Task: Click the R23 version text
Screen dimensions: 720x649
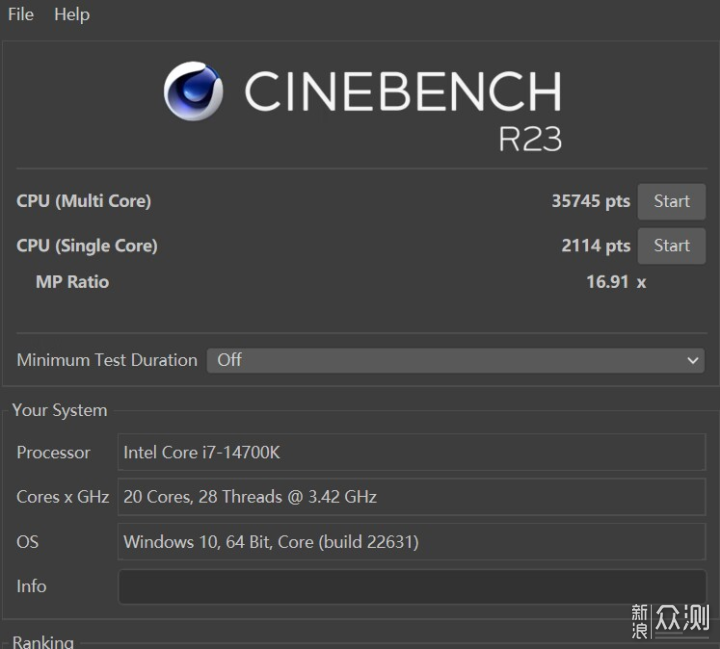Action: 530,139
